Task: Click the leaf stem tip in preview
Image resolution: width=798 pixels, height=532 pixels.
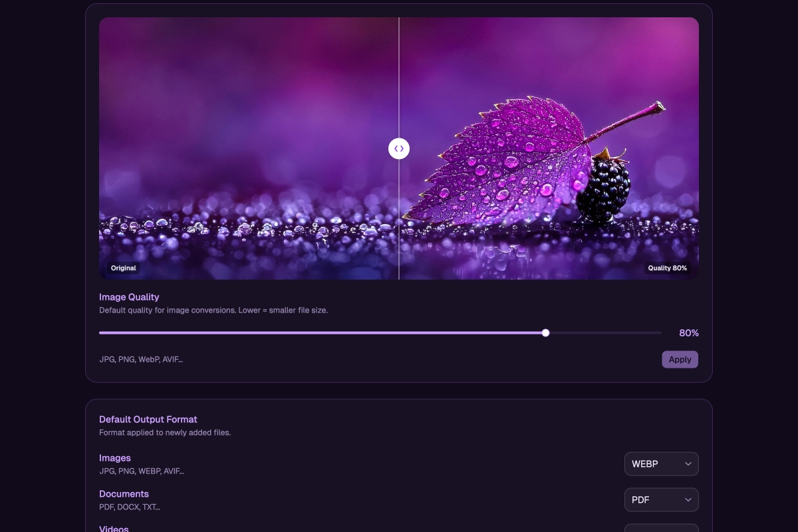Action: tap(659, 106)
